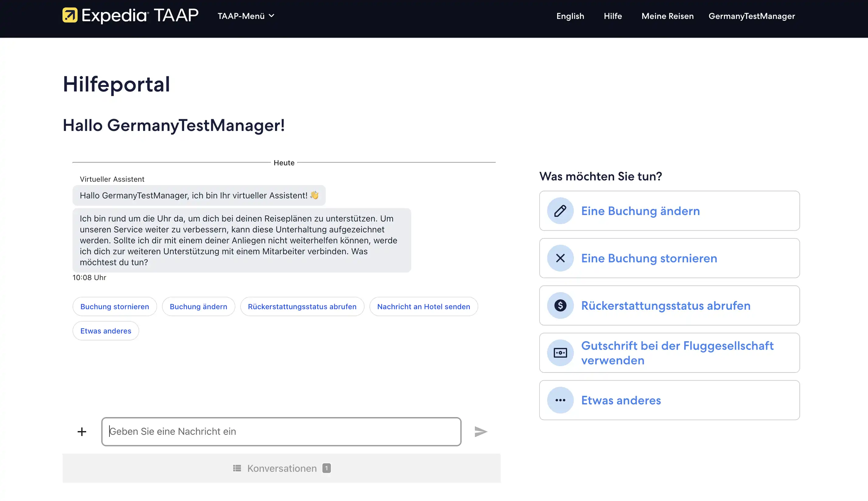Image resolution: width=868 pixels, height=501 pixels.
Task: Choose Buchung ändern quick reply
Action: coord(198,307)
